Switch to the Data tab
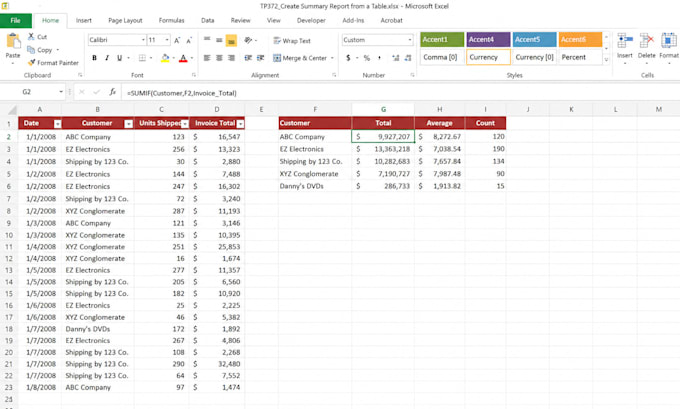Viewport: 680px width, 409px height. 207,20
